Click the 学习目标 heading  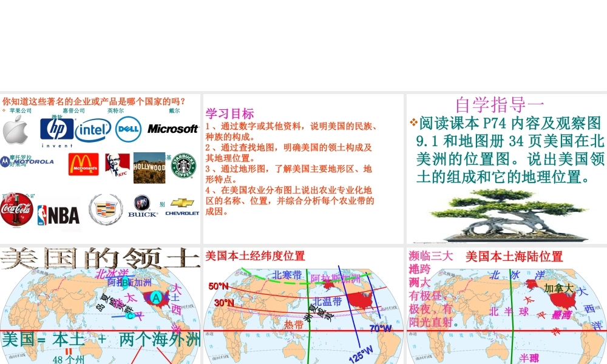click(229, 113)
